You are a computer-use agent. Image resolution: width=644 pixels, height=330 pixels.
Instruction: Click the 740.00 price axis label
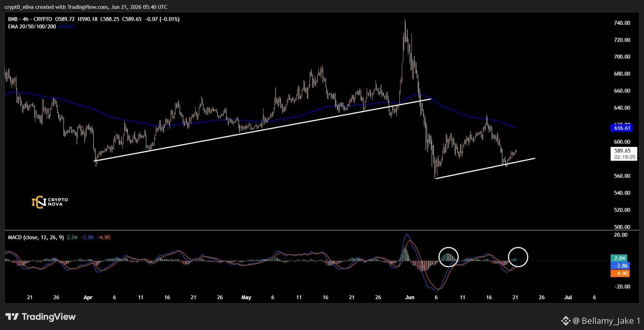click(622, 23)
